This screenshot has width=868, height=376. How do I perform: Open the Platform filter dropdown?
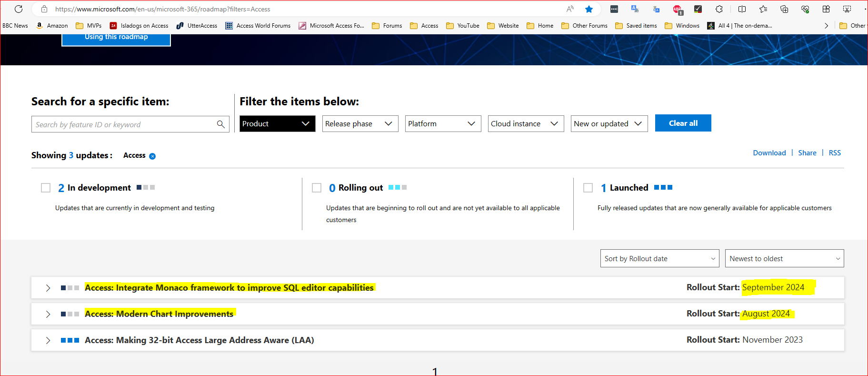pos(443,123)
